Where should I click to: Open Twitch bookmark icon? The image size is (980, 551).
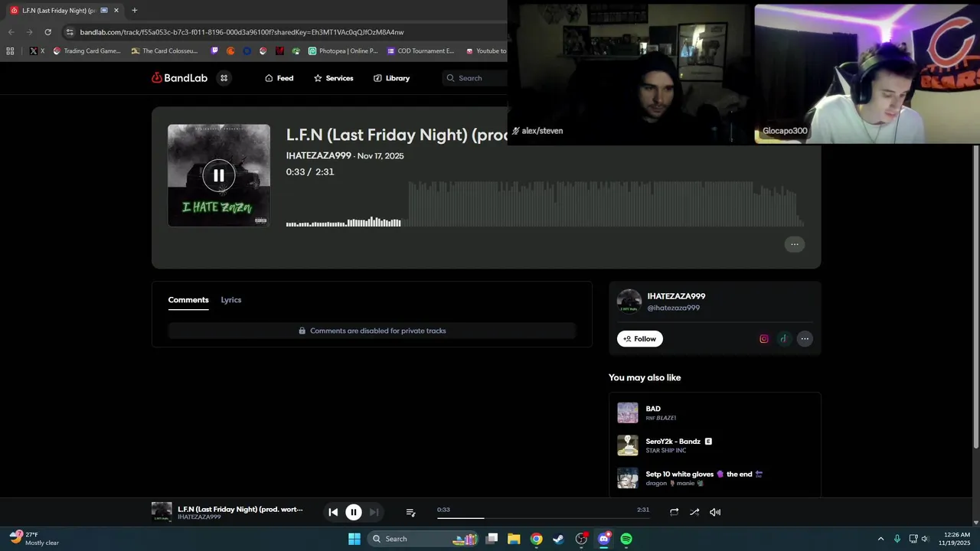pyautogui.click(x=214, y=51)
